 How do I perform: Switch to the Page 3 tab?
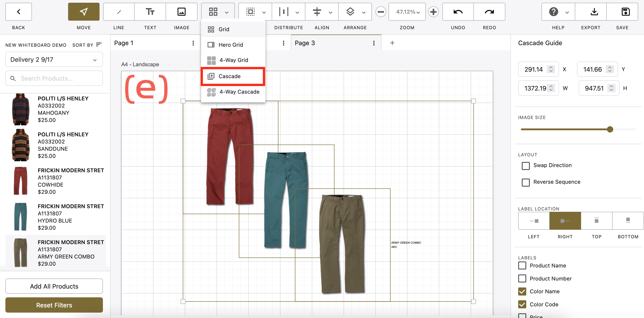pyautogui.click(x=305, y=43)
